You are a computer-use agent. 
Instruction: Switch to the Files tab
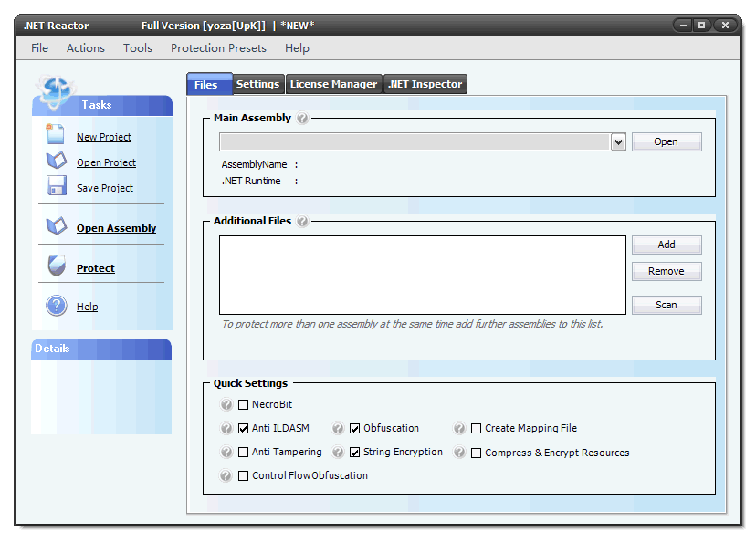209,84
